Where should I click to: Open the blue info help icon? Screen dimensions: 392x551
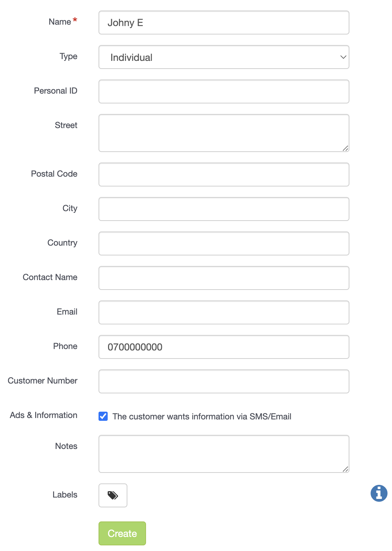(x=379, y=493)
